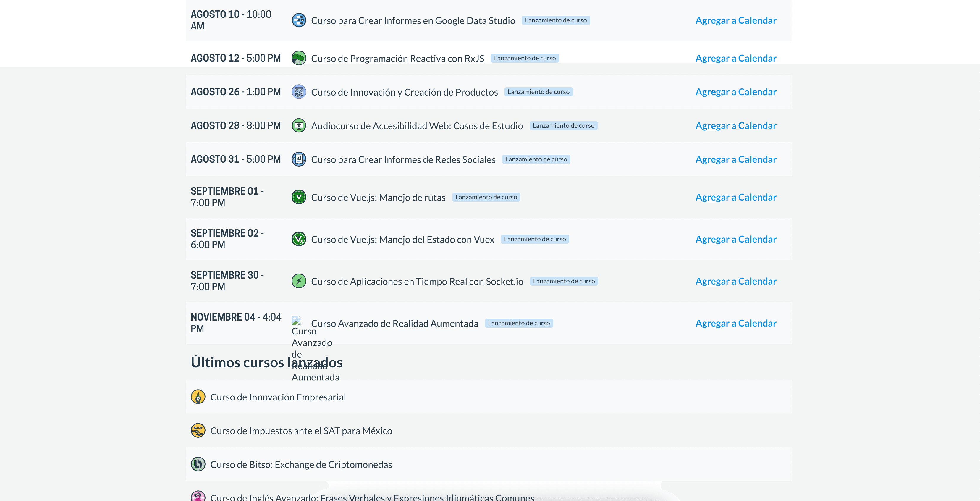Viewport: 980px width, 501px height.
Task: Click the Innovación Empresarial course icon
Action: point(198,397)
